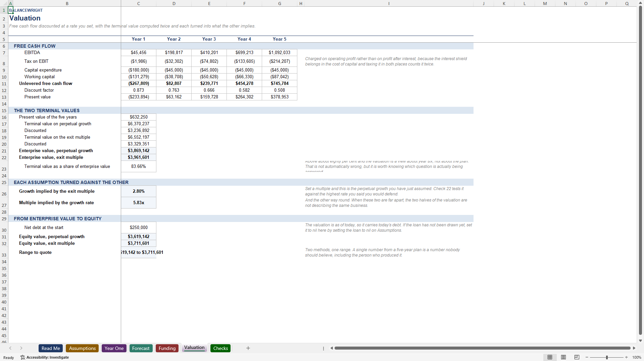644x361 pixels.
Task: Select equity value exit multiple $3,711,601
Action: click(139, 243)
